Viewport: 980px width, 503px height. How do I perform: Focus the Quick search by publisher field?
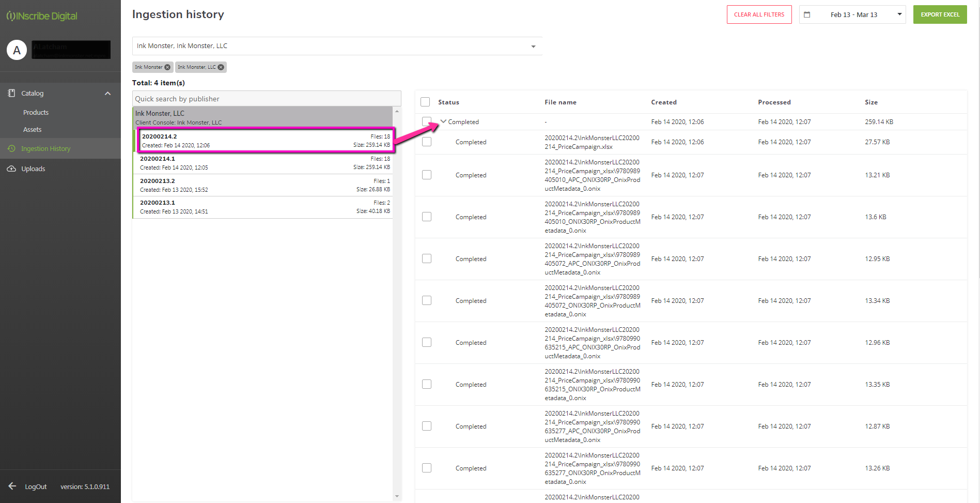coord(267,99)
